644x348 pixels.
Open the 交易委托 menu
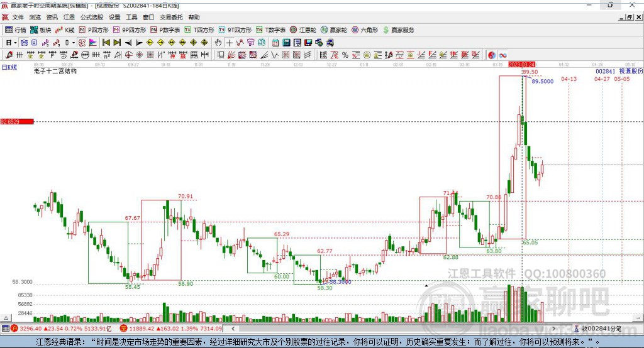point(171,17)
